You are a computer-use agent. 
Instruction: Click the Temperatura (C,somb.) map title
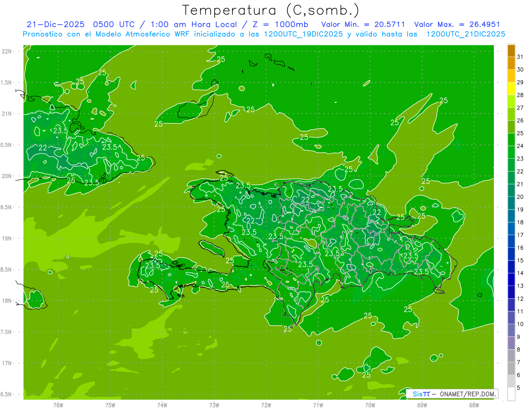270,10
